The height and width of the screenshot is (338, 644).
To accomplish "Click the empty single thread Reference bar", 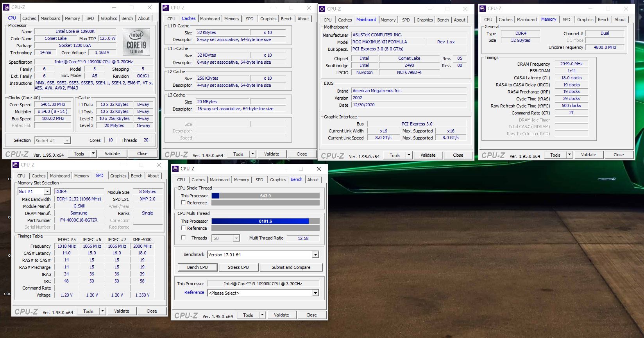I will (x=265, y=203).
